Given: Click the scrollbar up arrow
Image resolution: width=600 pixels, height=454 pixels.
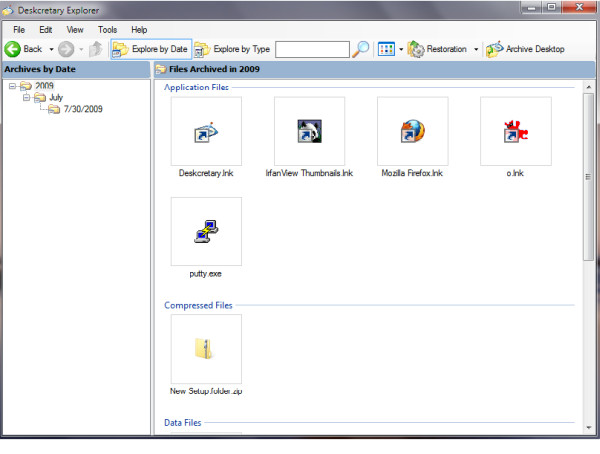Looking at the screenshot, I should [589, 87].
